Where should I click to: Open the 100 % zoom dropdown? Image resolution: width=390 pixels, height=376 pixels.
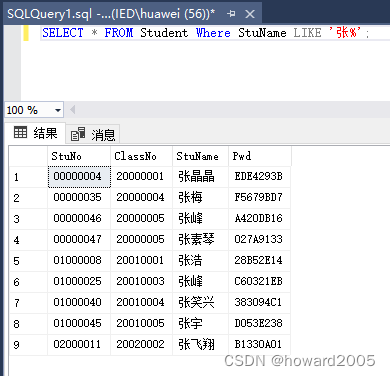coord(58,110)
